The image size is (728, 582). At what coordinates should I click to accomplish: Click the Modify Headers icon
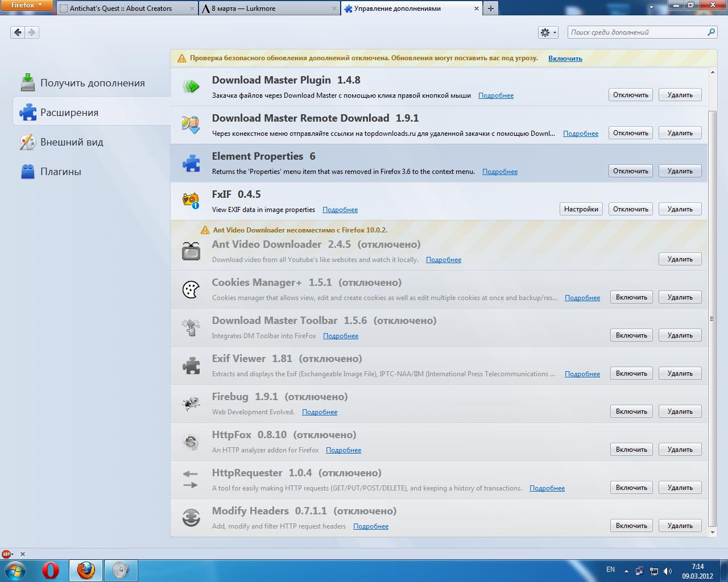coord(191,518)
